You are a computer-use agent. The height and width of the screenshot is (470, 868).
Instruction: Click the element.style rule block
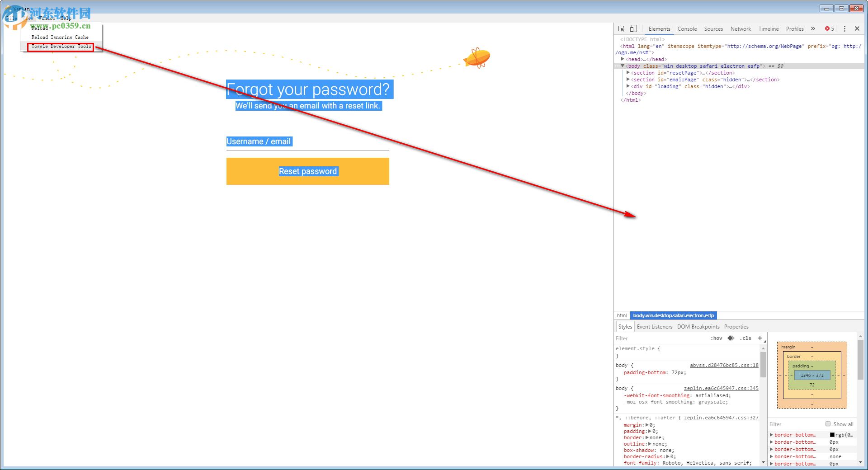[687, 352]
